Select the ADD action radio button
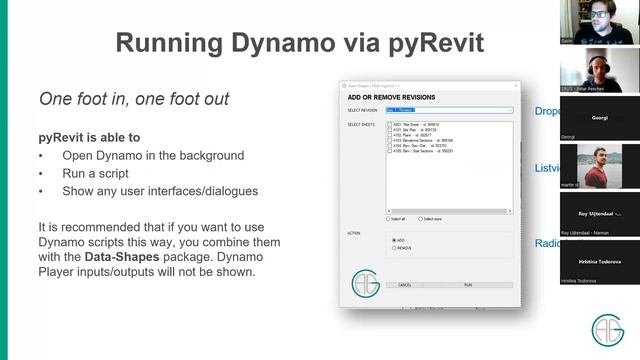Image resolution: width=640 pixels, height=360 pixels. coord(394,240)
